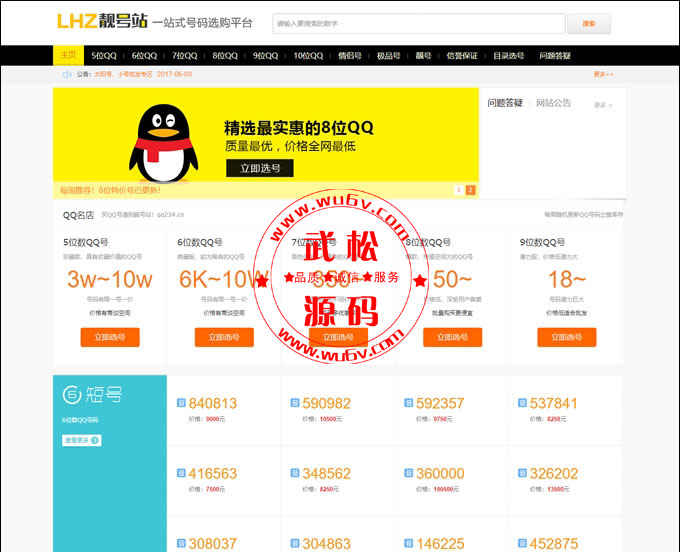
Task: Switch to the 网站公告 tab
Action: [x=553, y=103]
